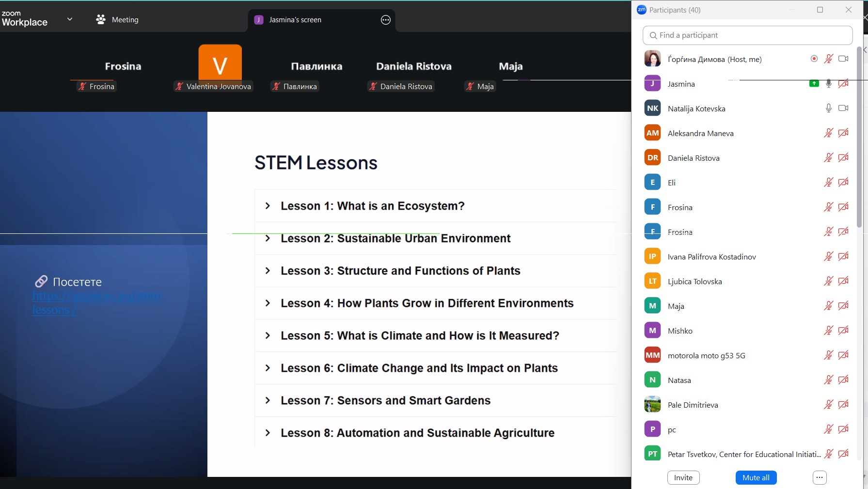This screenshot has height=489, width=868.
Task: Toggle Natalija Kotevska's video camera
Action: click(x=843, y=108)
